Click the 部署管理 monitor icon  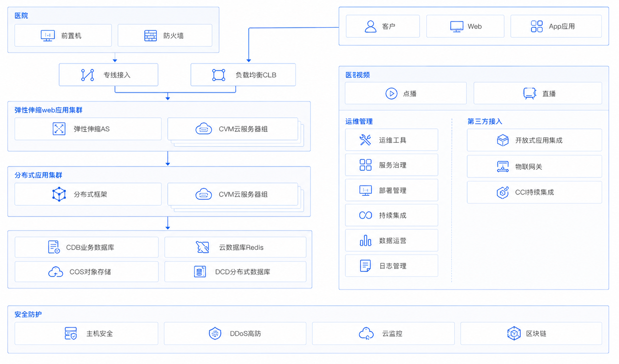pos(365,191)
